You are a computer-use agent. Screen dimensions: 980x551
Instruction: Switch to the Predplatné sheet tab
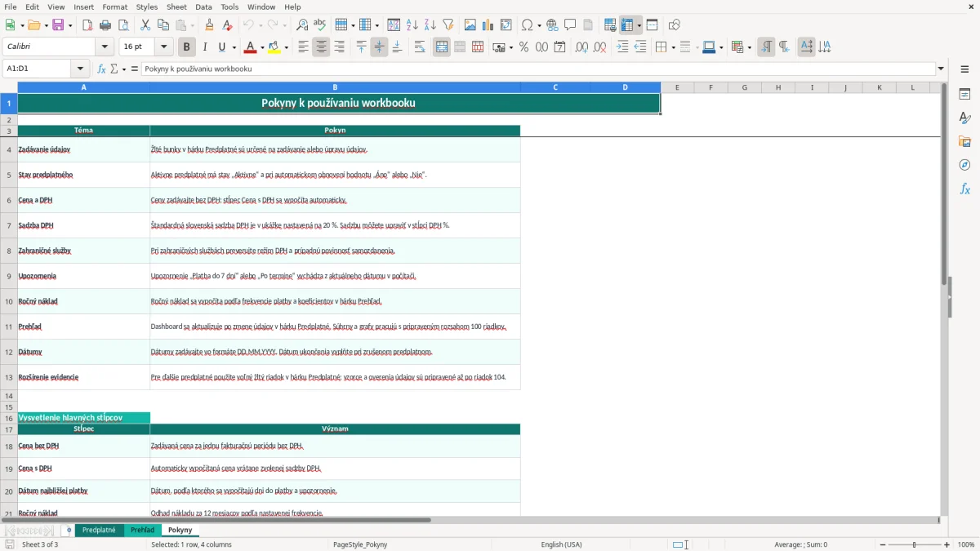click(99, 530)
